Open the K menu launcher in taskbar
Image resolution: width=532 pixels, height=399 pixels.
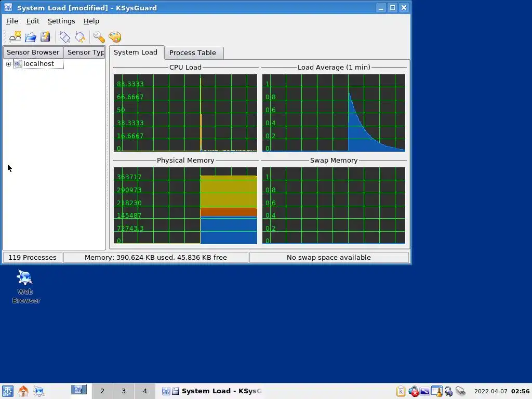tap(7, 391)
